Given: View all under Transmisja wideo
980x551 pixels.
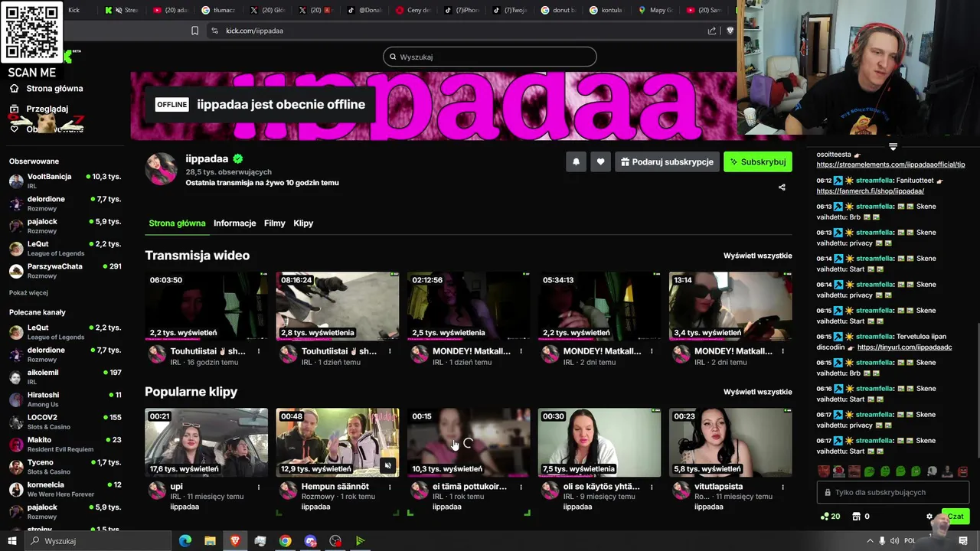Looking at the screenshot, I should coord(758,256).
